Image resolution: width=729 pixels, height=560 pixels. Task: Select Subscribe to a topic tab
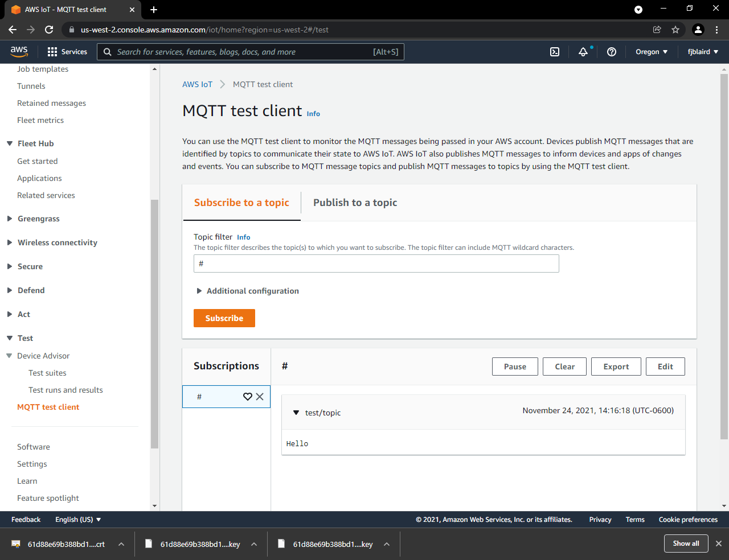[x=241, y=203]
